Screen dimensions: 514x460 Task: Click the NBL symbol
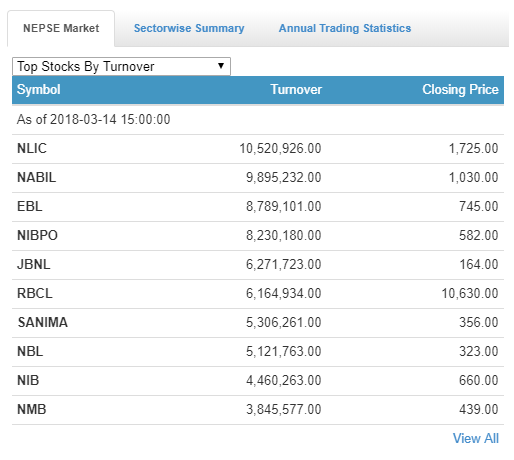pos(30,351)
